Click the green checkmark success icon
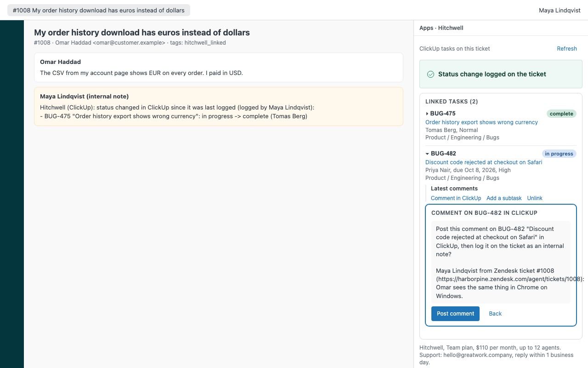588x368 pixels. (430, 74)
